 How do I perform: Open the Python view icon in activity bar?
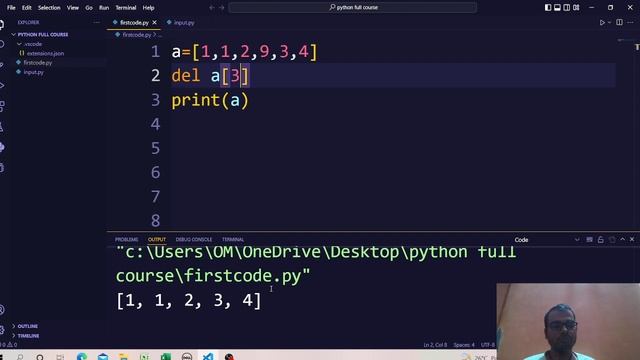2,147
